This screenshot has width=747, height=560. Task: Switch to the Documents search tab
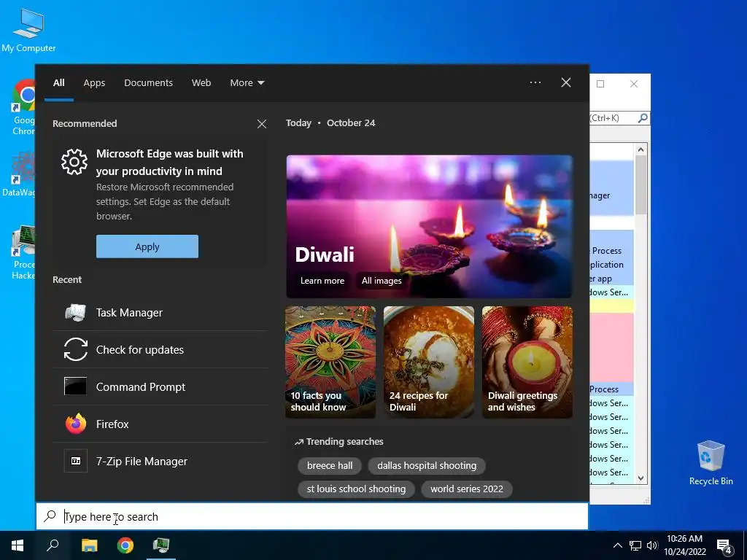point(148,83)
